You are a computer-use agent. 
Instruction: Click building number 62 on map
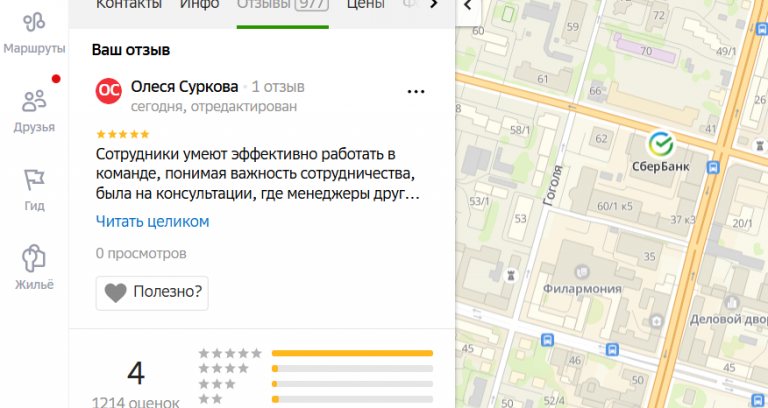(x=601, y=139)
